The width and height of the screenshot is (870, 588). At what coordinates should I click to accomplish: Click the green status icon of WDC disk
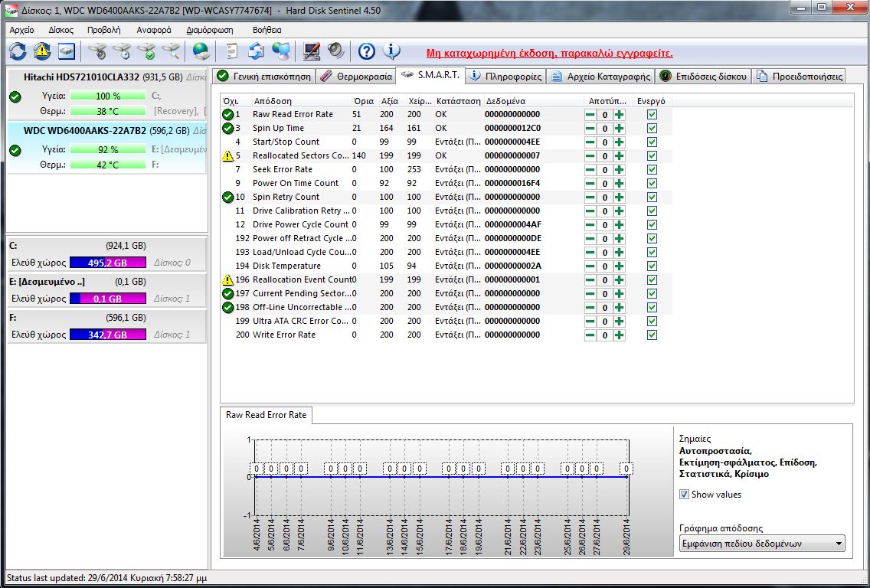tap(15, 150)
